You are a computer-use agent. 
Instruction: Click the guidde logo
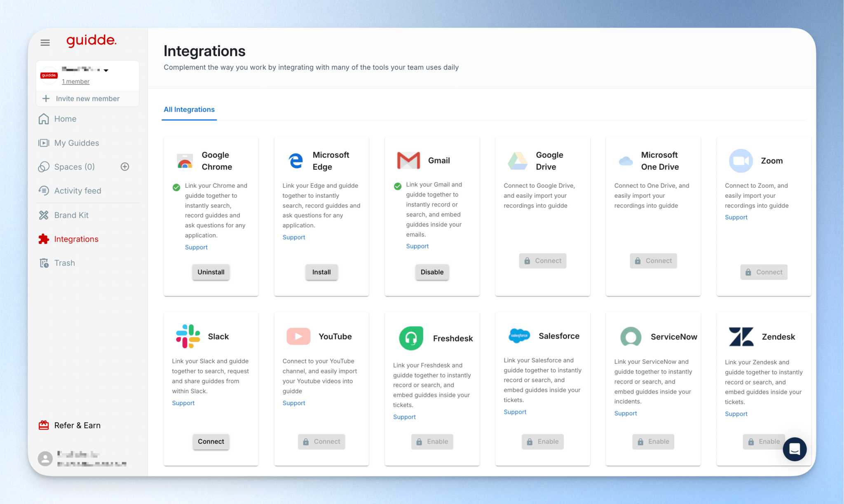click(91, 40)
